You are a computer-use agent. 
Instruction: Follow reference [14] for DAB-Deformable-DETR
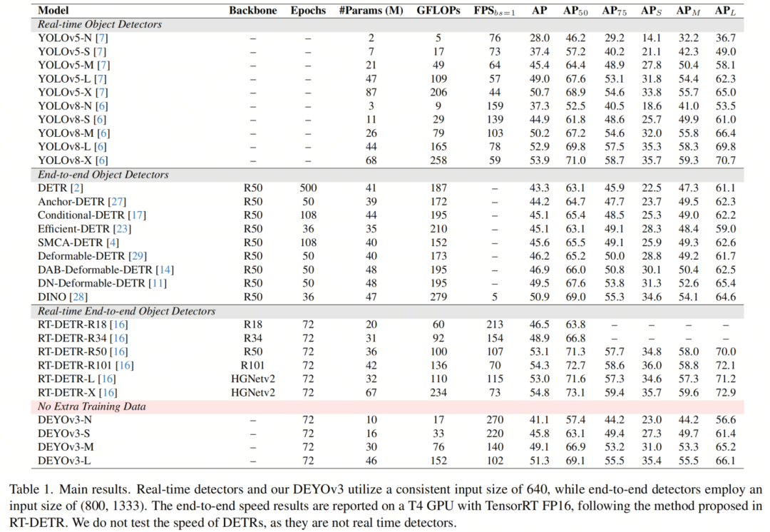pyautogui.click(x=165, y=270)
